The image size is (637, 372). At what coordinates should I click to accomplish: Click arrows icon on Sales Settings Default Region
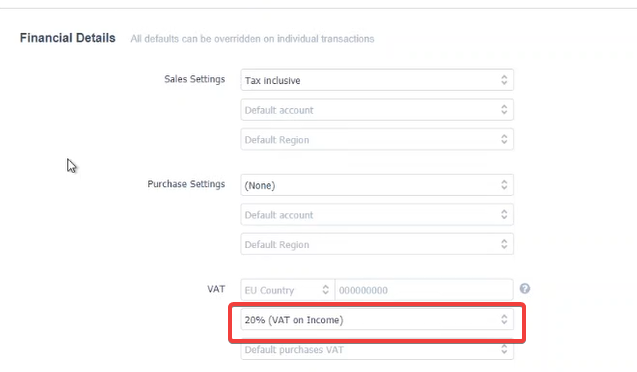(x=504, y=139)
